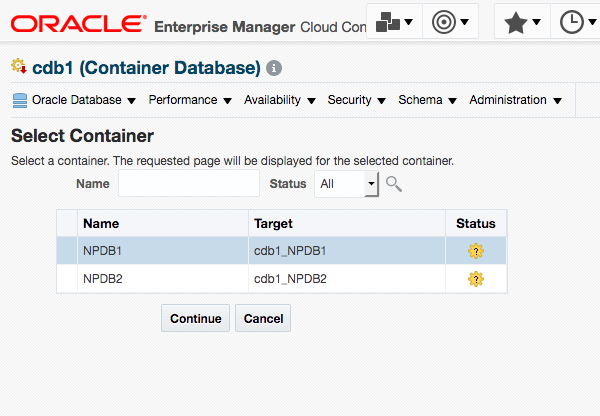This screenshot has width=600, height=416.
Task: Click the NPDB2 row selector cell
Action: pyautogui.click(x=67, y=279)
